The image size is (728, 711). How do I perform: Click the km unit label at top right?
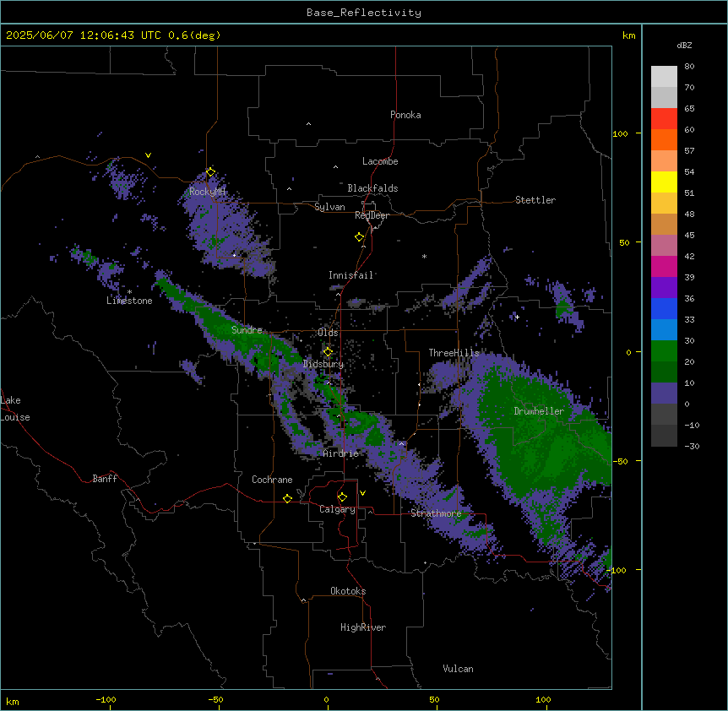point(629,35)
